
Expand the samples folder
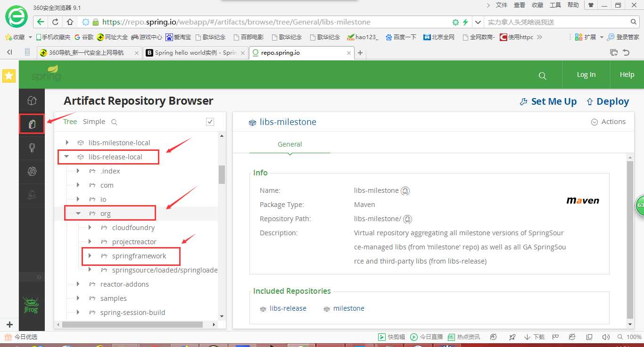coord(78,298)
